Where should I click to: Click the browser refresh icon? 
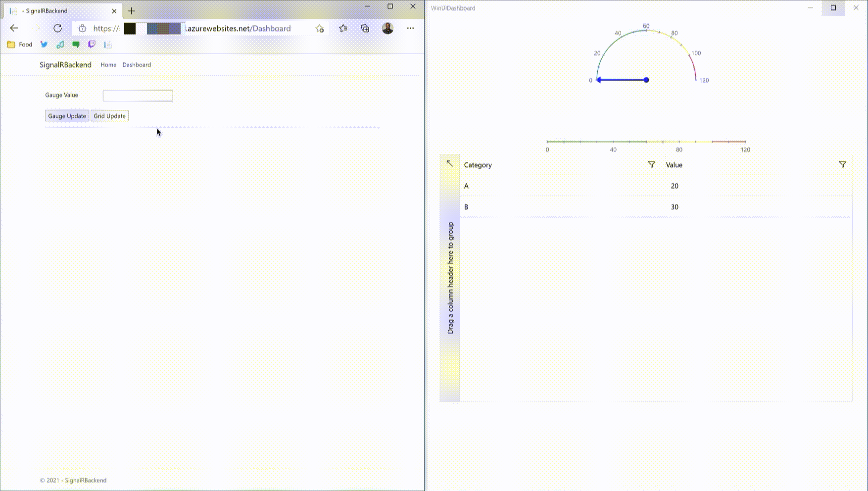click(x=57, y=28)
